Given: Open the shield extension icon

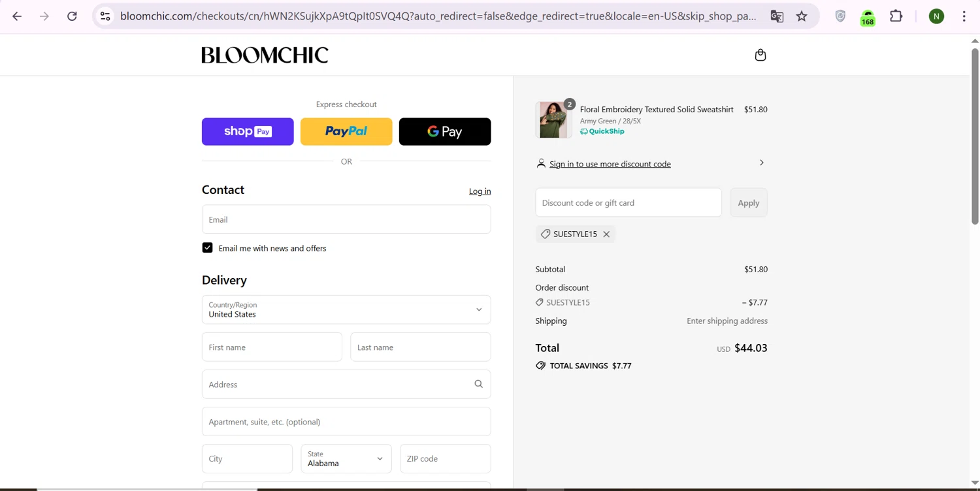Looking at the screenshot, I should (840, 16).
